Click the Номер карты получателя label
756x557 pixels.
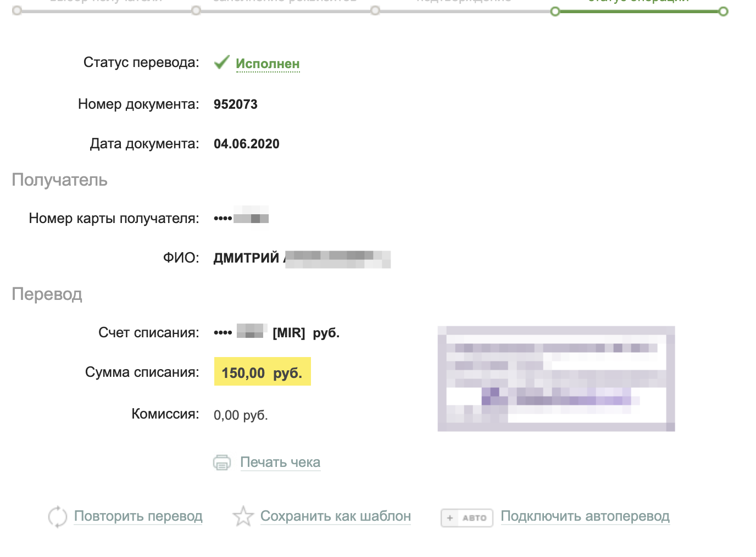coord(114,219)
